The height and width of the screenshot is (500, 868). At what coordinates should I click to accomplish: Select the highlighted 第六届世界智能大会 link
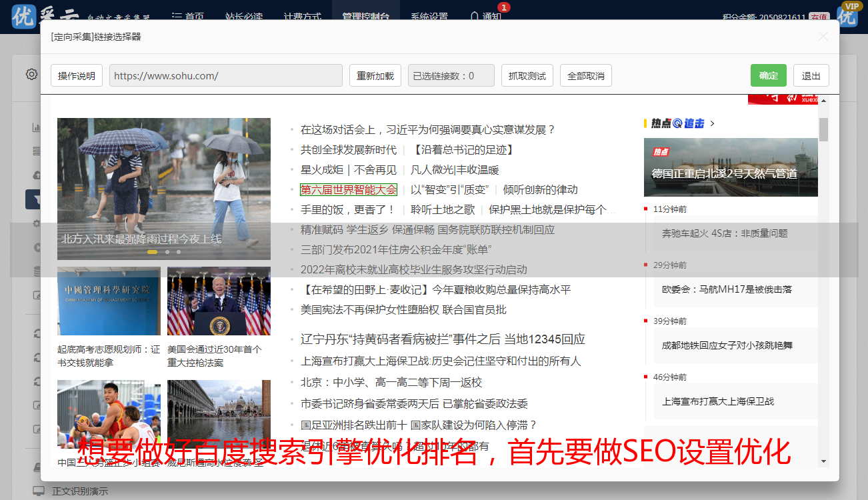pyautogui.click(x=348, y=190)
